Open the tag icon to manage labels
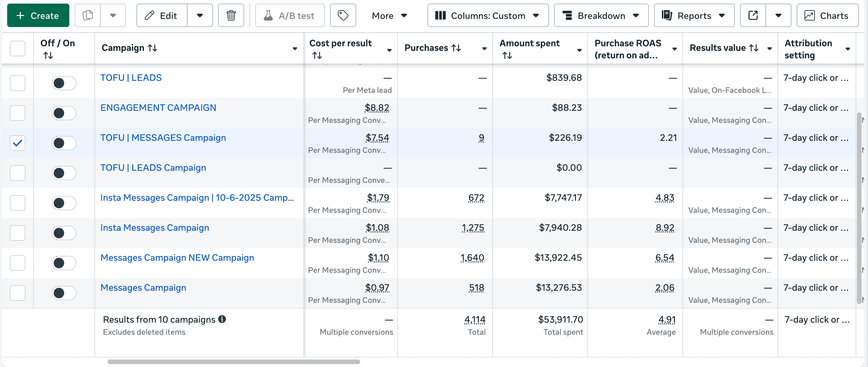Screen dimensions: 868x367 [x=343, y=15]
